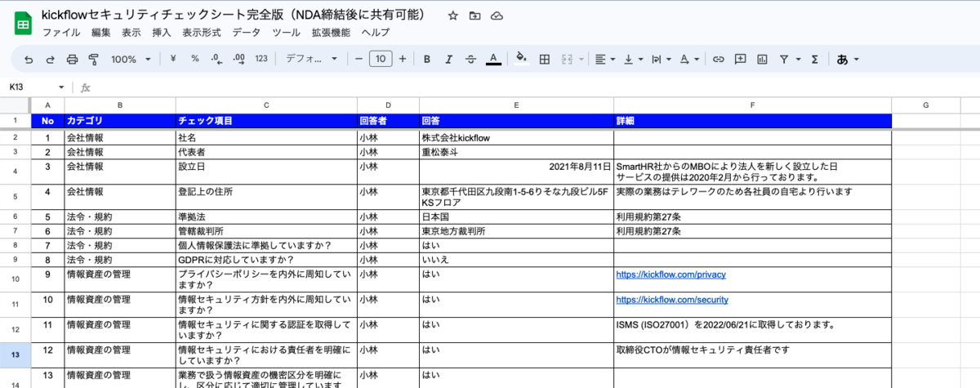Open the horizontal align dropdown
980x388 pixels.
pyautogui.click(x=605, y=59)
